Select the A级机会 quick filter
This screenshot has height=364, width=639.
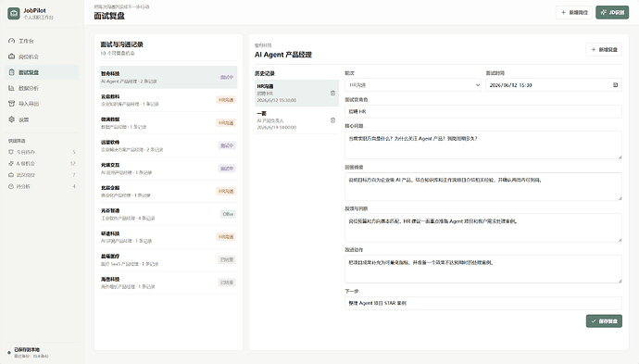pyautogui.click(x=42, y=163)
